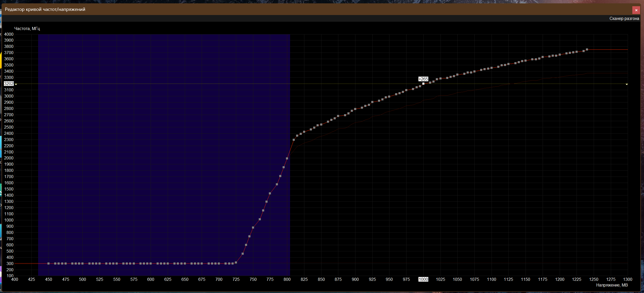
Task: Click the Частота, МГц axis label
Action: (27, 28)
